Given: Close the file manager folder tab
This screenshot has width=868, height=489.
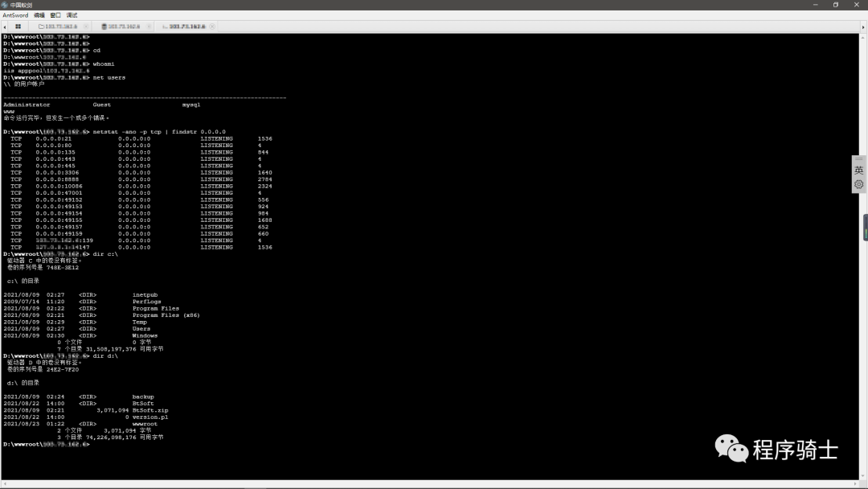Looking at the screenshot, I should 84,27.
